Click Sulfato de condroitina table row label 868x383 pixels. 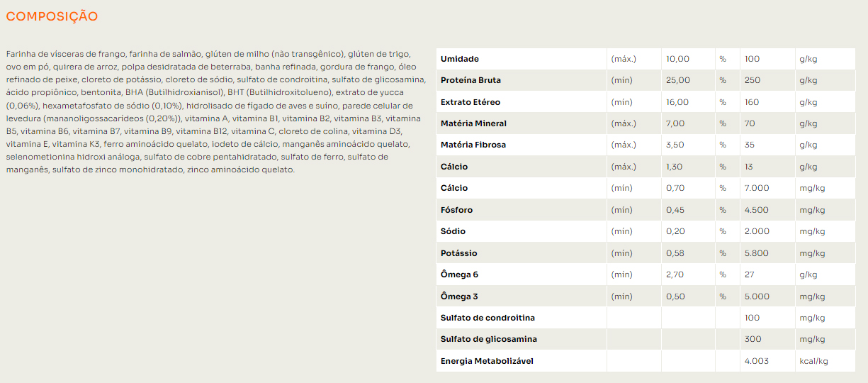(x=487, y=318)
